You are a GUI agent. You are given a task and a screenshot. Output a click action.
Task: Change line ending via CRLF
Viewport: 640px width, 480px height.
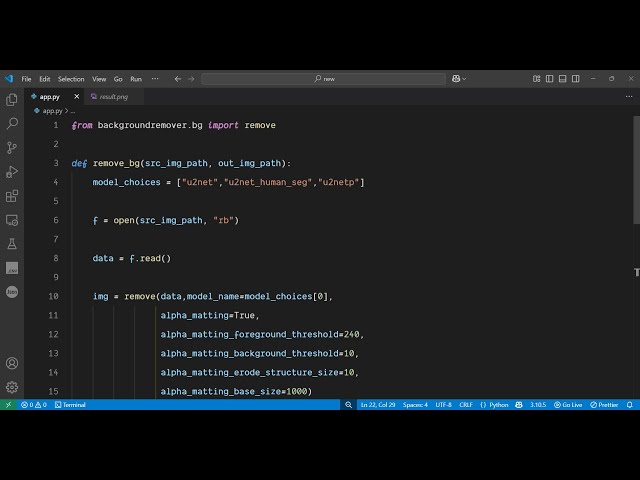466,404
